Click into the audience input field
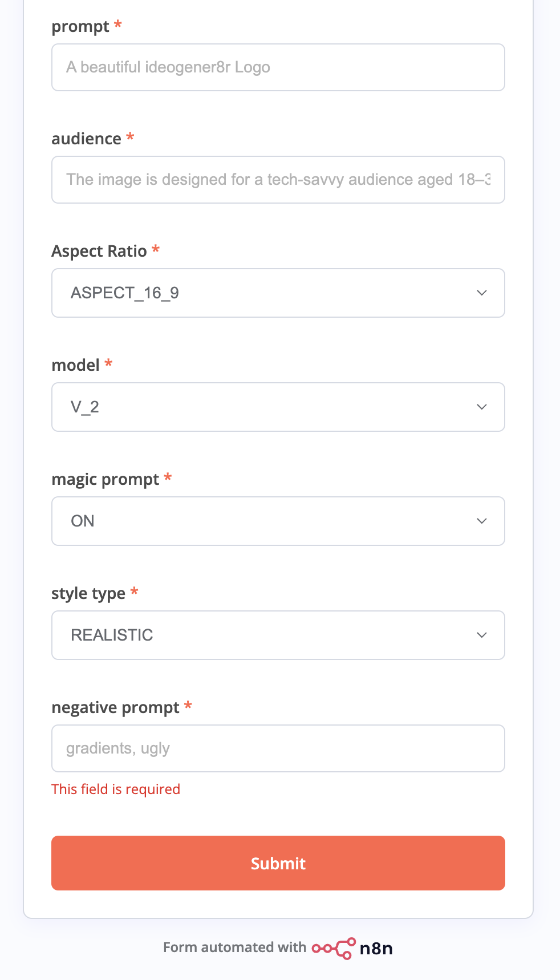 (x=278, y=180)
